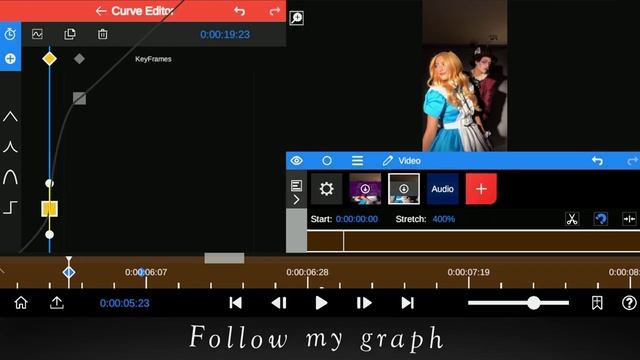Open the hamburger layer menu
This screenshot has height=360, width=640.
point(357,161)
